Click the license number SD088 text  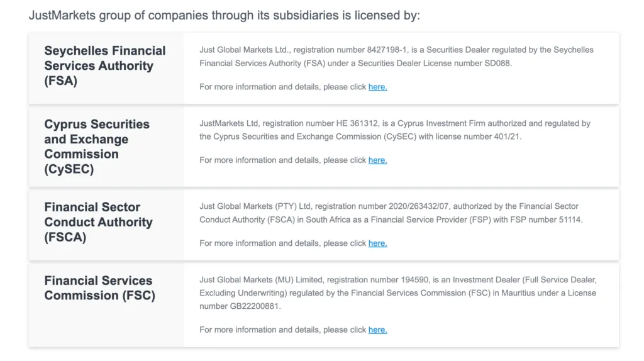(x=498, y=64)
